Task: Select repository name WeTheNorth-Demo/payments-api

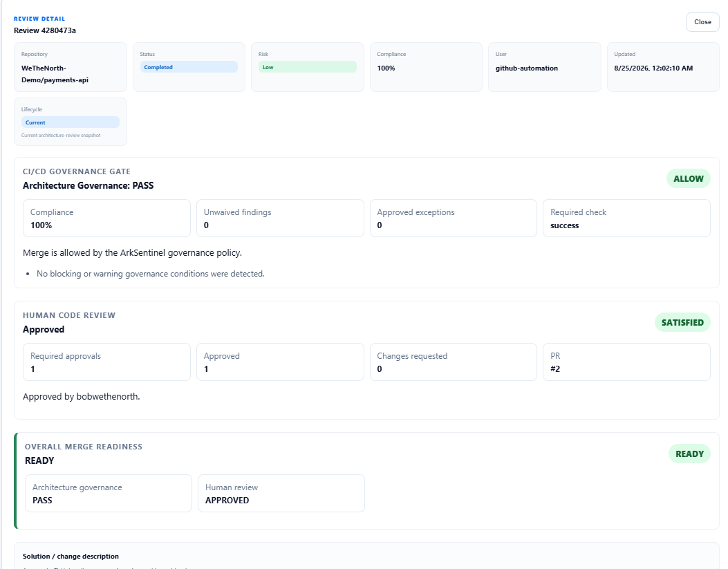Action: (55, 74)
